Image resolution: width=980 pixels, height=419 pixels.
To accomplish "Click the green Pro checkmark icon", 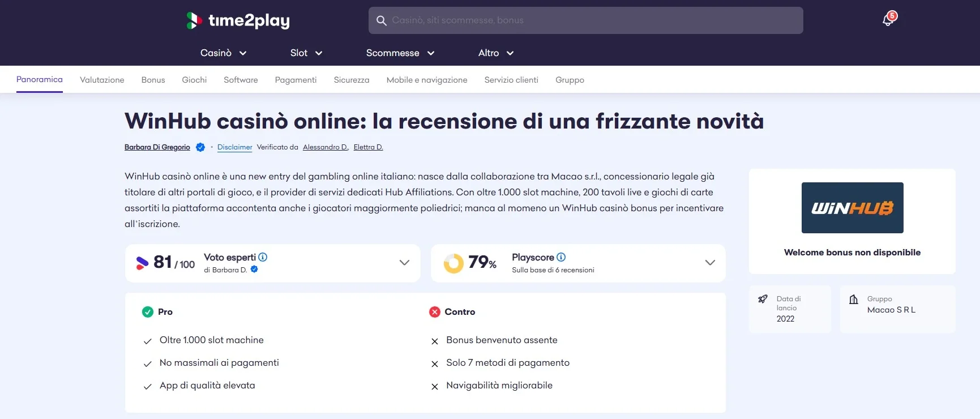I will [148, 312].
